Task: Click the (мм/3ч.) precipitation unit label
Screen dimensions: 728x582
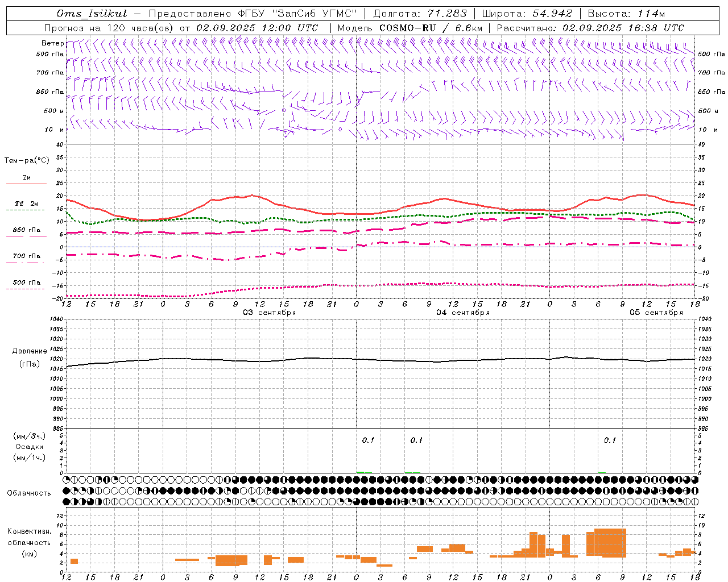Action: pyautogui.click(x=30, y=436)
